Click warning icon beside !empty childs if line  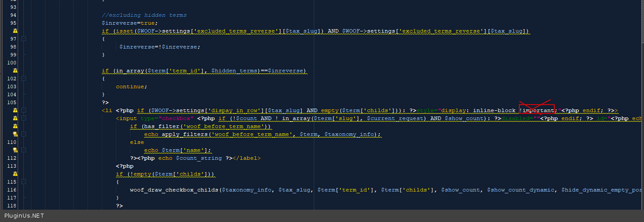15,174
